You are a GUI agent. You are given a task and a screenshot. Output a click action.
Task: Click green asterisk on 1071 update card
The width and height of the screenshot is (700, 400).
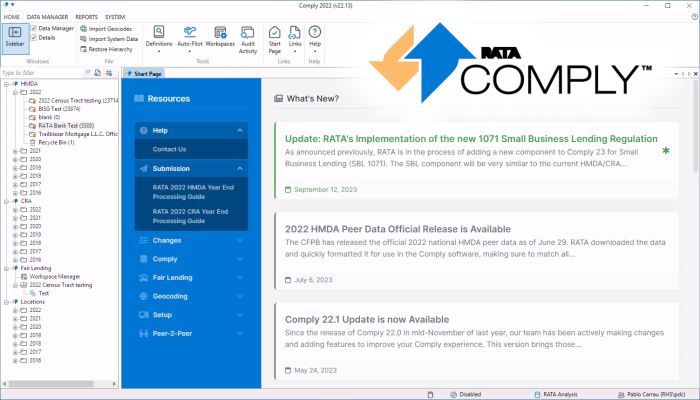(666, 150)
